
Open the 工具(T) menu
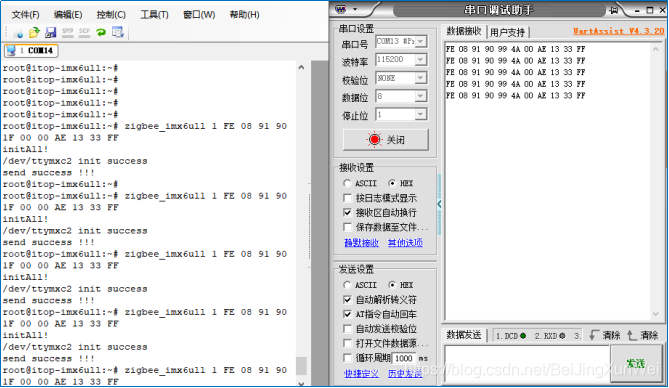[154, 15]
